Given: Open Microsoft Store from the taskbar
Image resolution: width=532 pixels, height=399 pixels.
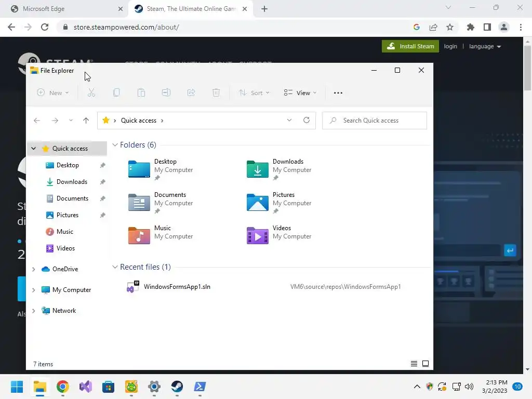Looking at the screenshot, I should [108, 387].
